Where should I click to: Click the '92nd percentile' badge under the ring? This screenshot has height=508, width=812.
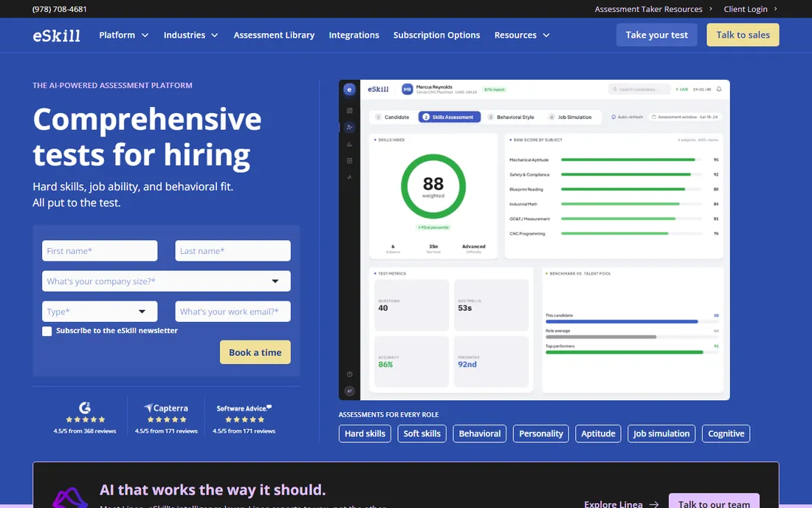pos(433,227)
